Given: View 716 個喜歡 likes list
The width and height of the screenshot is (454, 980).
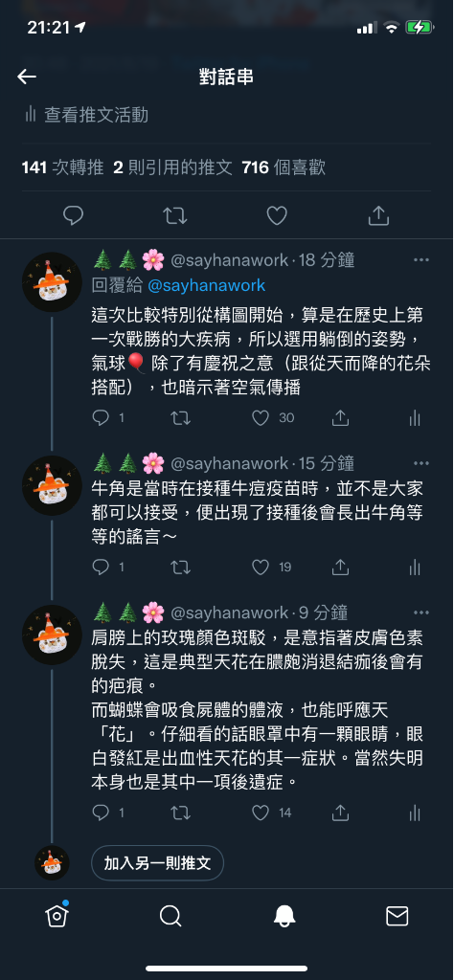Looking at the screenshot, I should [284, 167].
